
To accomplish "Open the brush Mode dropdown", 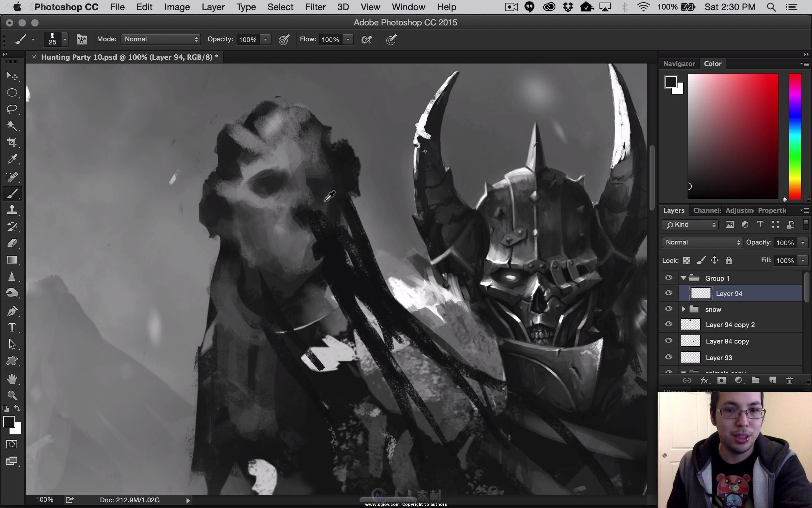I will tap(161, 39).
